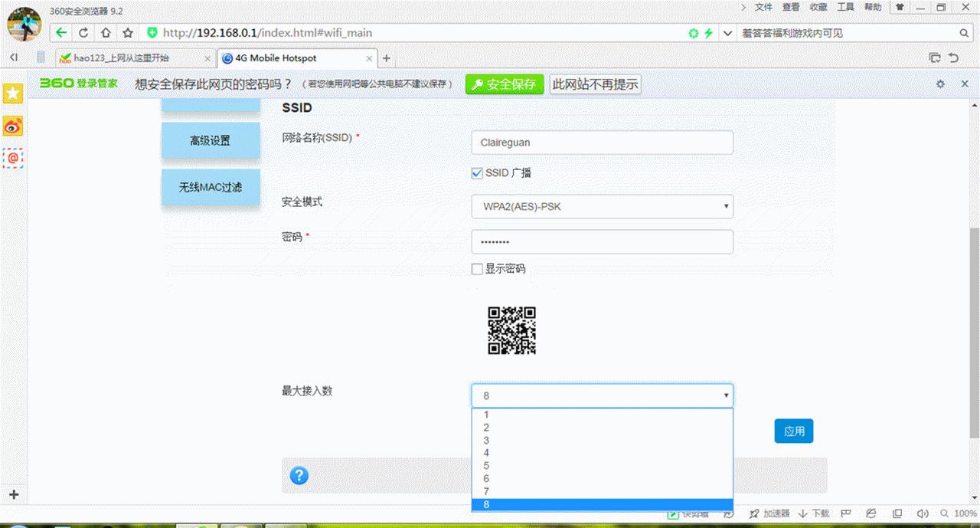Viewport: 980px width, 528px height.
Task: Toggle the SSID 广播 checkbox
Action: click(x=476, y=172)
